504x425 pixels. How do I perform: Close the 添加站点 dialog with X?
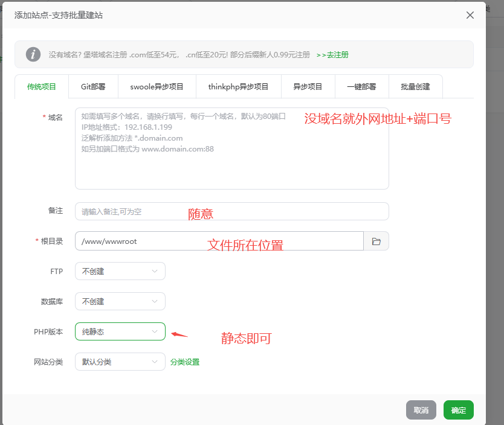click(x=470, y=15)
